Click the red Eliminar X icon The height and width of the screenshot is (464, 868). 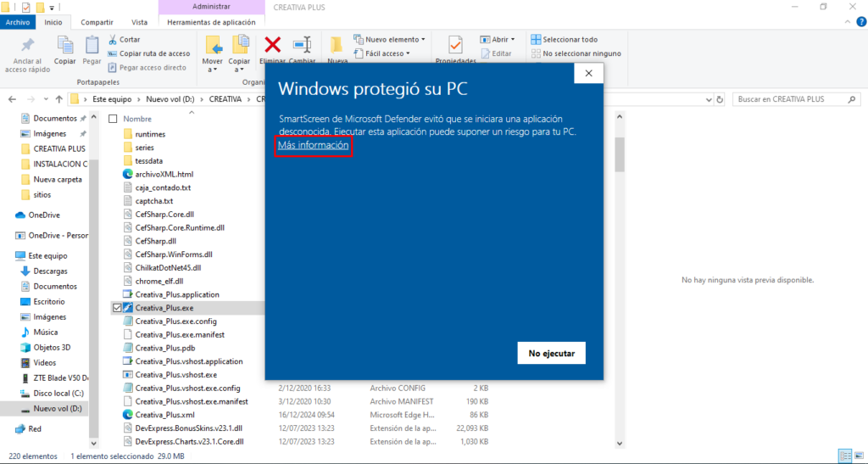pyautogui.click(x=272, y=44)
